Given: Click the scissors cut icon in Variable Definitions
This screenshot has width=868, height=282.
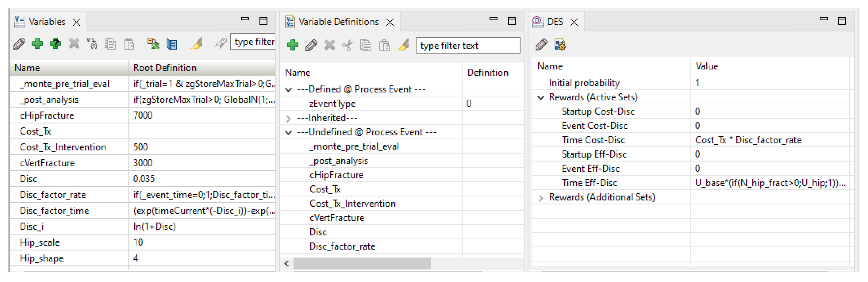Looking at the screenshot, I should 347,45.
